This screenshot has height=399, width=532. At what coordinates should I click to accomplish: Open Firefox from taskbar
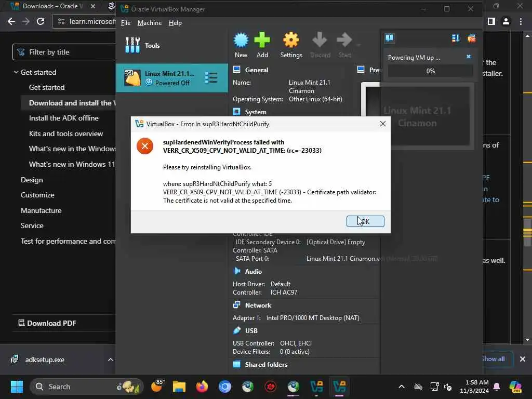pos(202,387)
